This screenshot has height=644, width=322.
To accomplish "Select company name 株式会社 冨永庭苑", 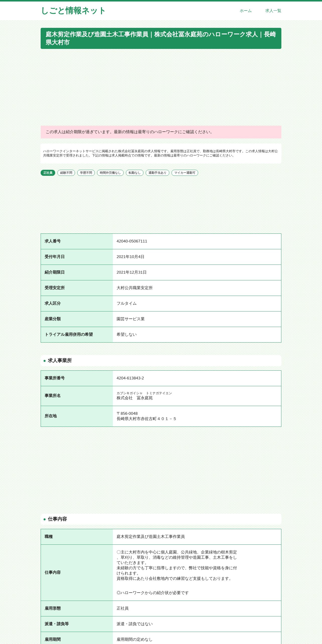I will point(135,398).
